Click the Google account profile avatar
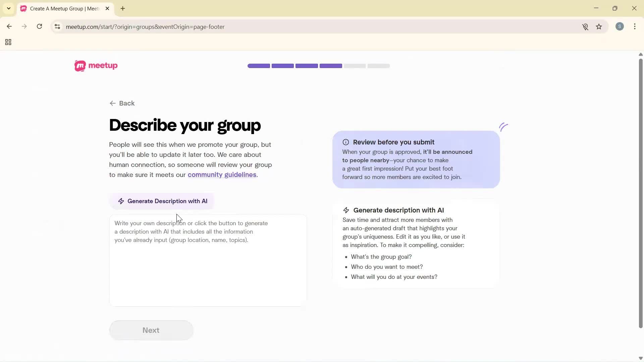This screenshot has width=644, height=362. tap(620, 26)
